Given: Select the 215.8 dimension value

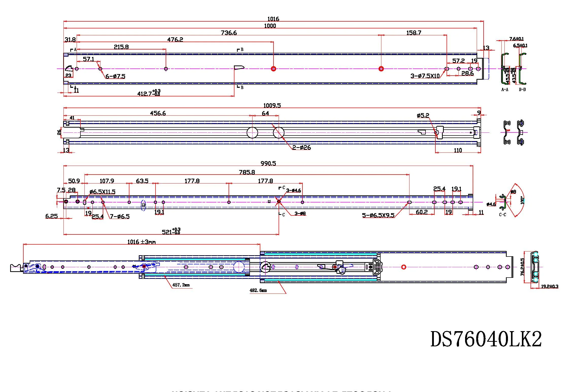Looking at the screenshot, I should pyautogui.click(x=121, y=47).
